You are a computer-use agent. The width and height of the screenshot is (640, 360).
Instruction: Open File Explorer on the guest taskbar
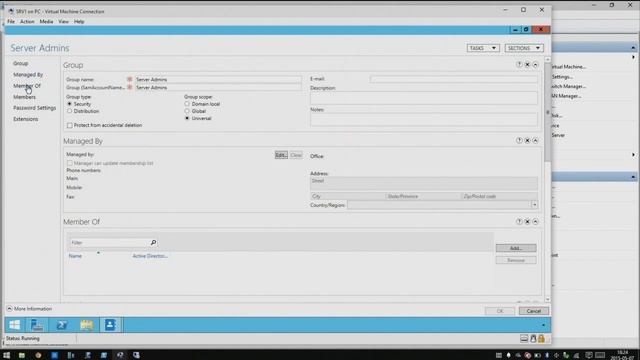coord(87,325)
